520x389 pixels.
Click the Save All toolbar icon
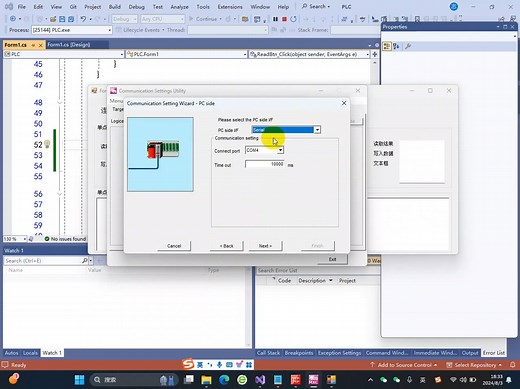(x=71, y=19)
